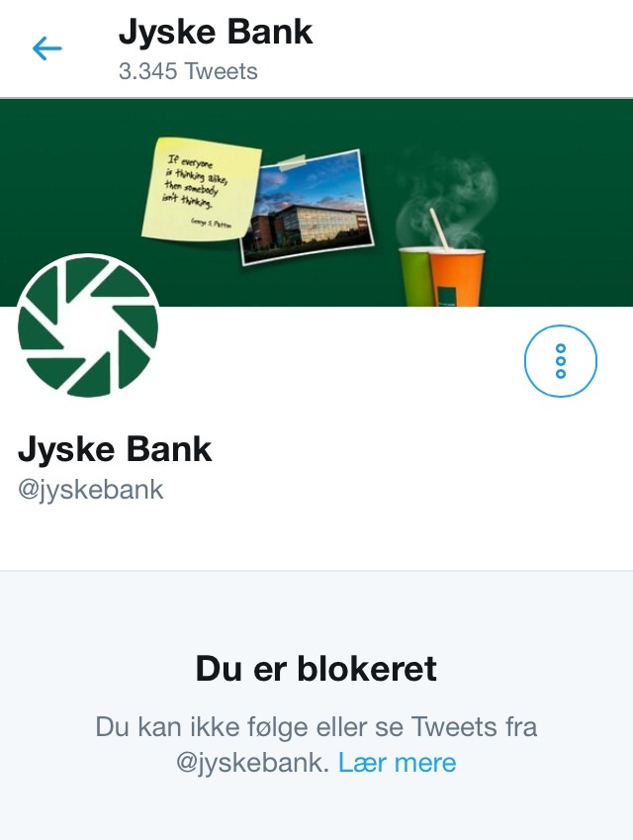
Task: Go back using the blue arrow
Action: click(47, 48)
